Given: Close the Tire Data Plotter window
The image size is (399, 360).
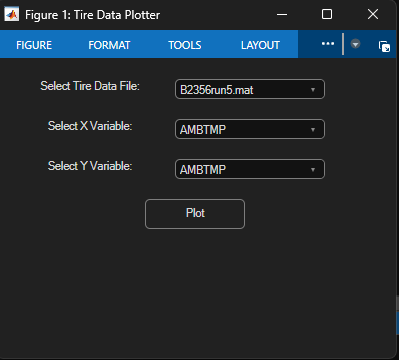Looking at the screenshot, I should [373, 14].
